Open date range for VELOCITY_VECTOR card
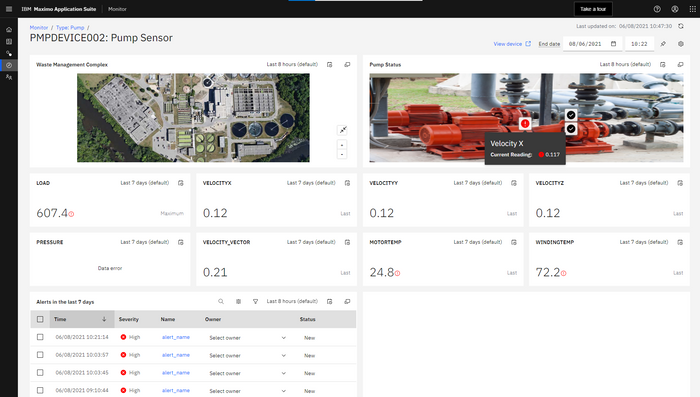This screenshot has height=397, width=700. [347, 242]
